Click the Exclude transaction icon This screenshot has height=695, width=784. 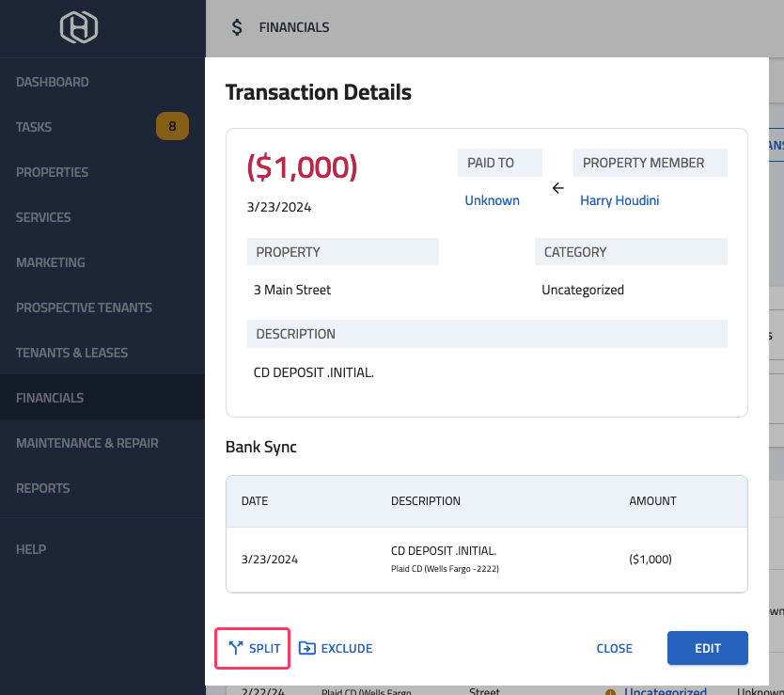click(x=306, y=647)
